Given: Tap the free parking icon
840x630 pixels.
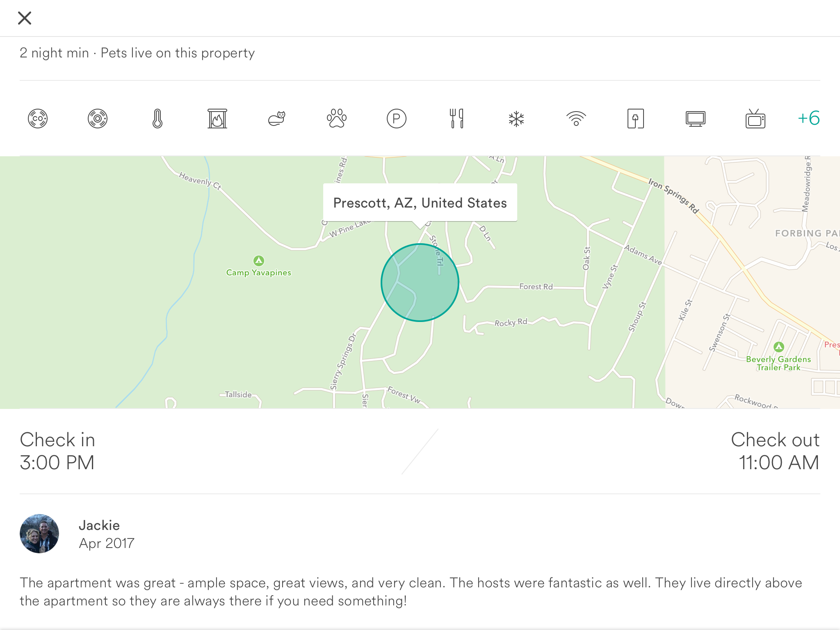Looking at the screenshot, I should pyautogui.click(x=397, y=119).
